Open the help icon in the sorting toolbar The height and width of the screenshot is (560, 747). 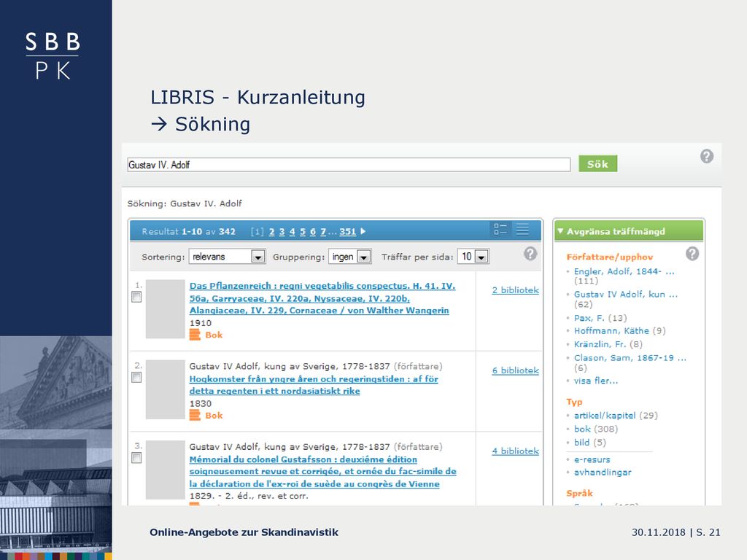pos(530,254)
